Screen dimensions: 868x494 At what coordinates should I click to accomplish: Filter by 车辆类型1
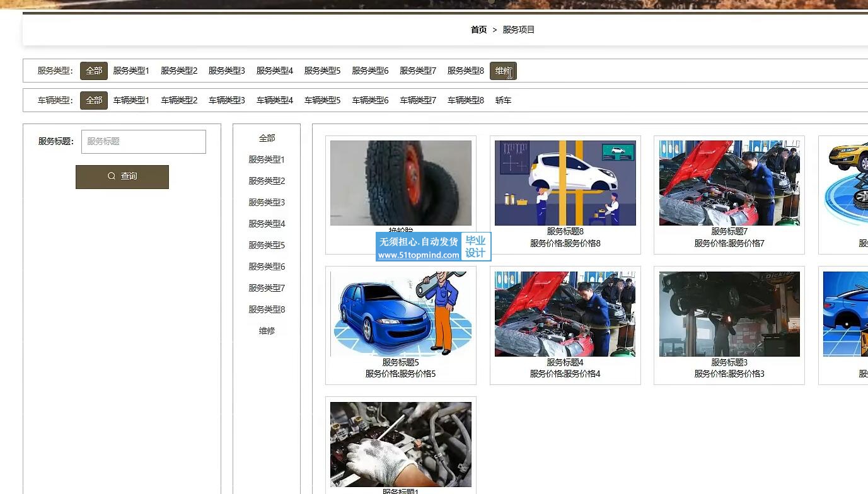click(131, 100)
